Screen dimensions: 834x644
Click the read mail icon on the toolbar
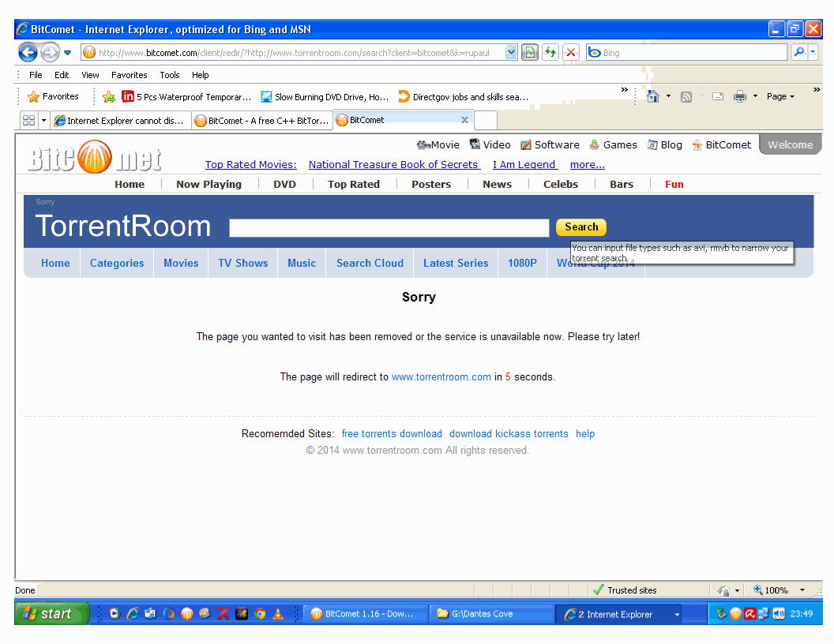(x=717, y=96)
